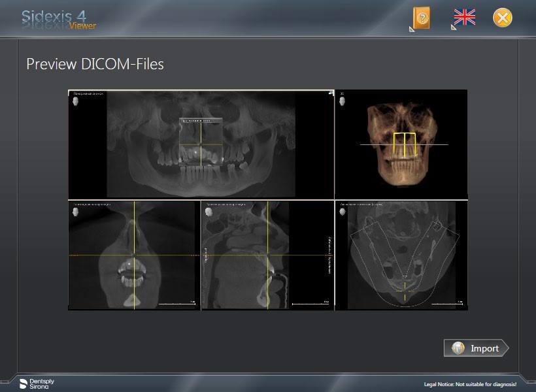Click the maximize icon in the panoramic pane corner
Viewport: 536px width, 392px height.
[x=330, y=94]
